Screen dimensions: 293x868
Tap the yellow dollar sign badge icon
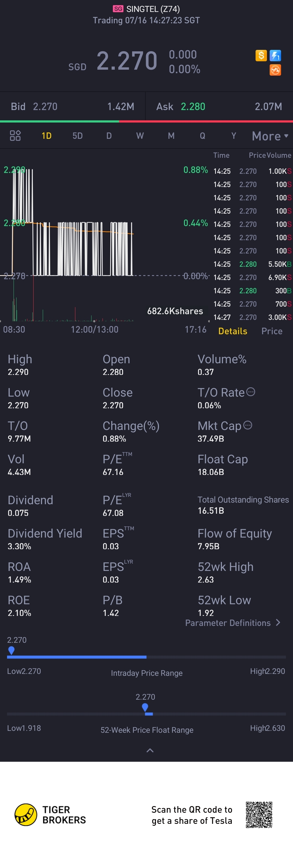click(x=261, y=55)
